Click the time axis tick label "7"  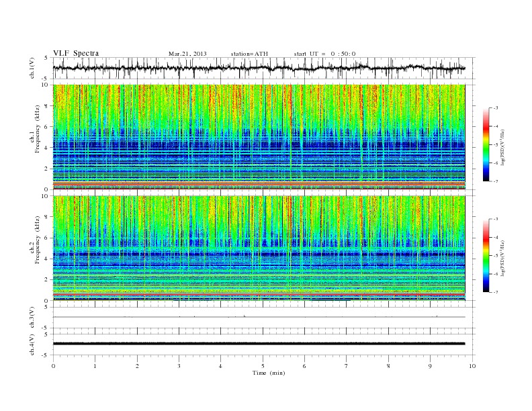click(x=346, y=366)
